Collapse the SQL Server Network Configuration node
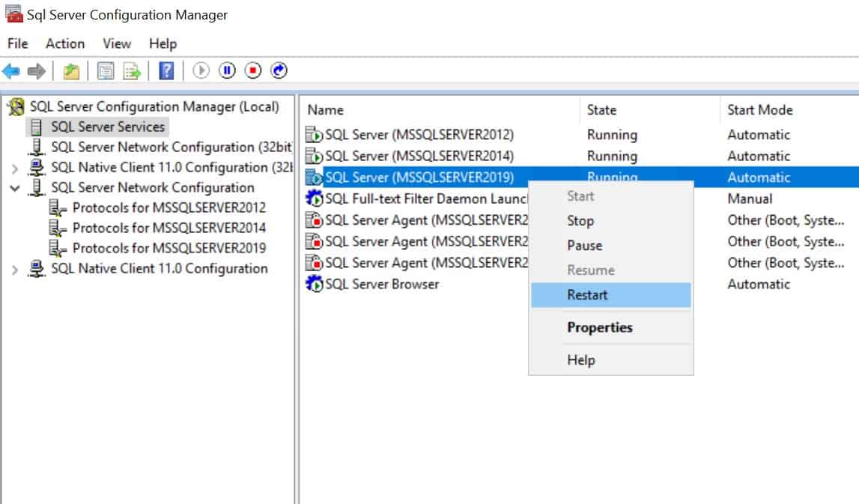This screenshot has width=859, height=504. 15,189
